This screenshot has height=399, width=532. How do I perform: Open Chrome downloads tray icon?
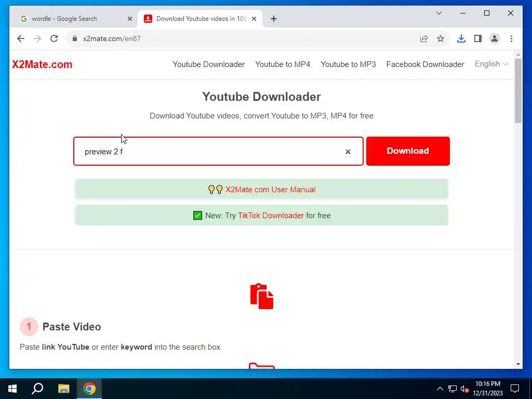click(x=461, y=38)
